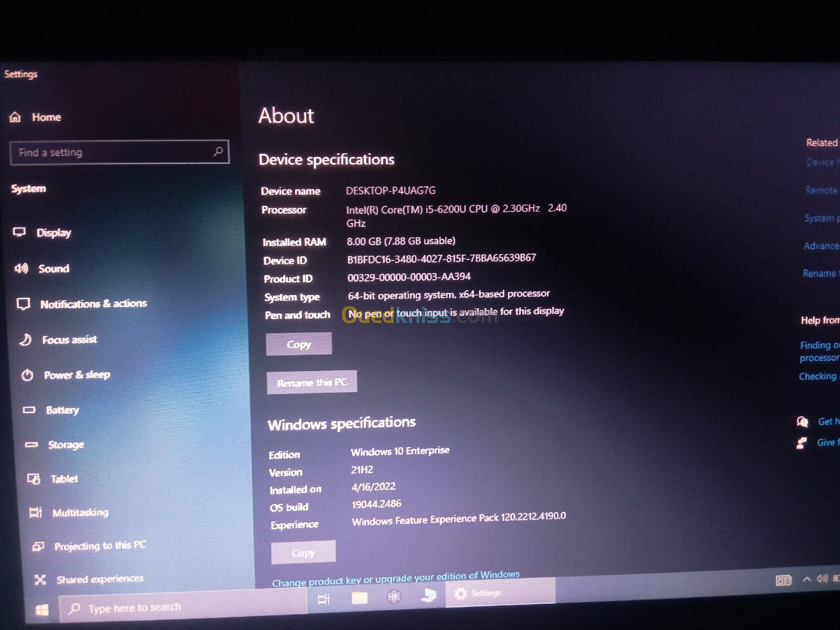Select device name DESKTOP-P4UAG7G text

[391, 190]
